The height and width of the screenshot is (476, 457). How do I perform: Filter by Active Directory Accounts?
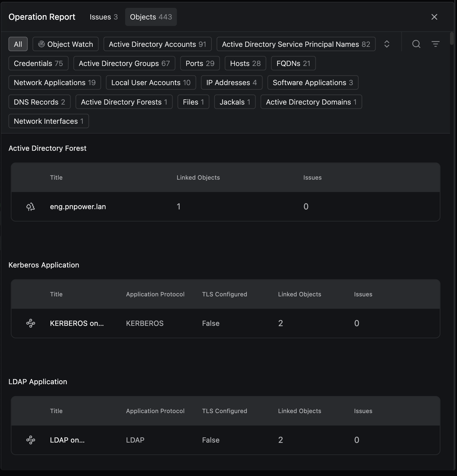[157, 44]
